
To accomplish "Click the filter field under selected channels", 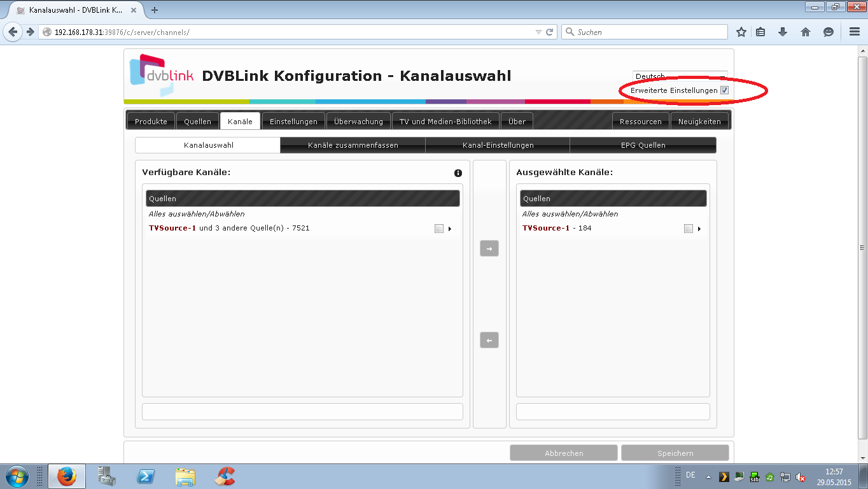I will (x=613, y=411).
